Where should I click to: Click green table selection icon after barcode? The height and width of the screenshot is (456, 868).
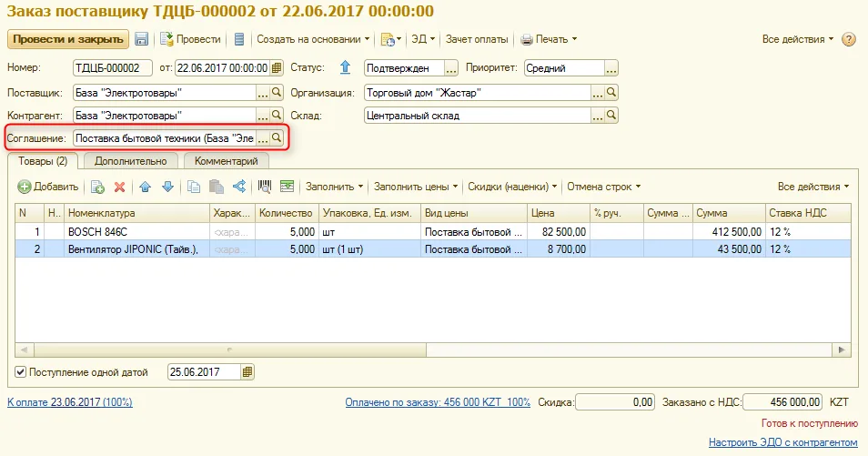(287, 187)
